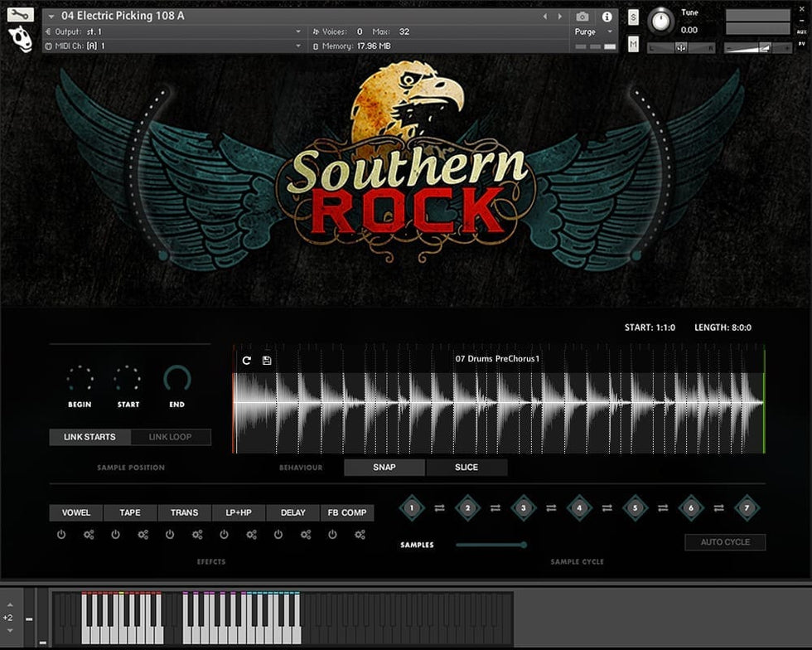Open the instrument info icon

tap(607, 17)
